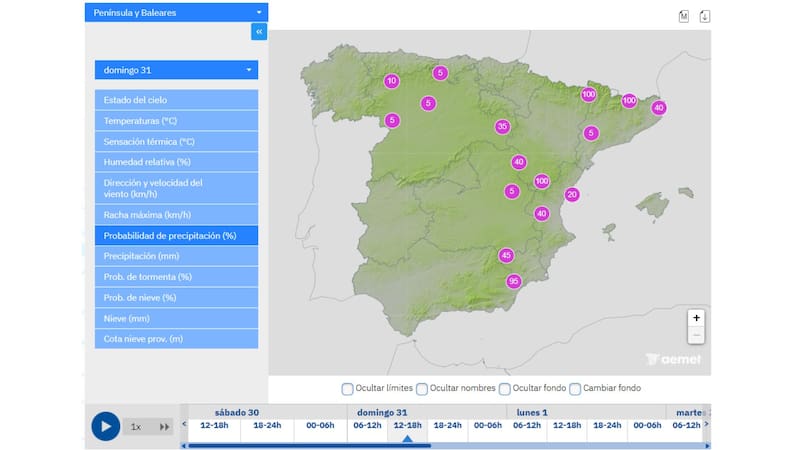The width and height of the screenshot is (800, 450).
Task: Open the domingo 31 day dropdown
Action: pos(177,70)
